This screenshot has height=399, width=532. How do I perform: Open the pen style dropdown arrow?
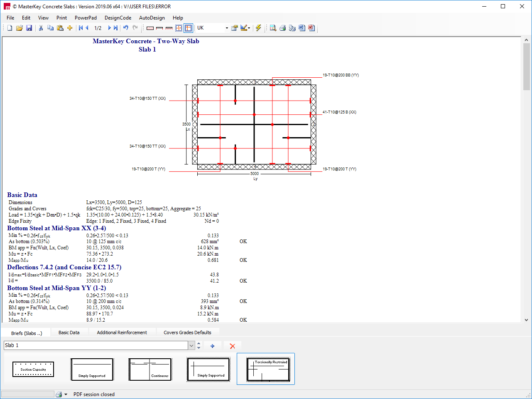(249, 28)
